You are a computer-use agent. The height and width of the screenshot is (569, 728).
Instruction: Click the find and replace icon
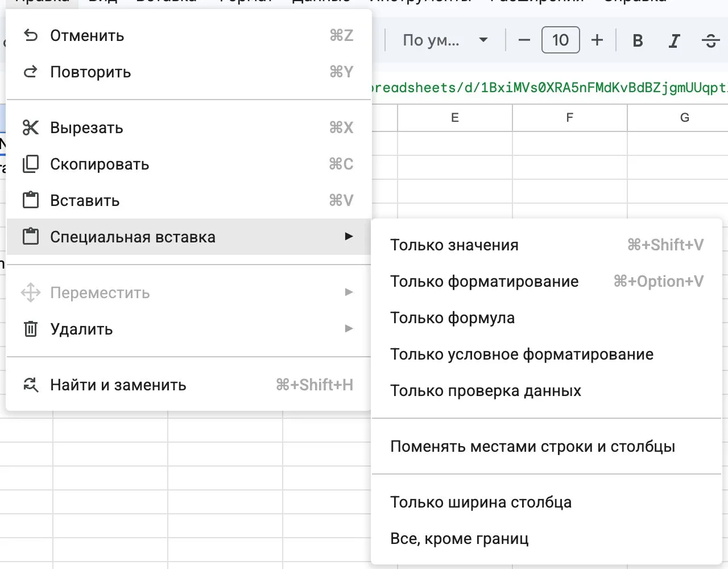(x=31, y=385)
